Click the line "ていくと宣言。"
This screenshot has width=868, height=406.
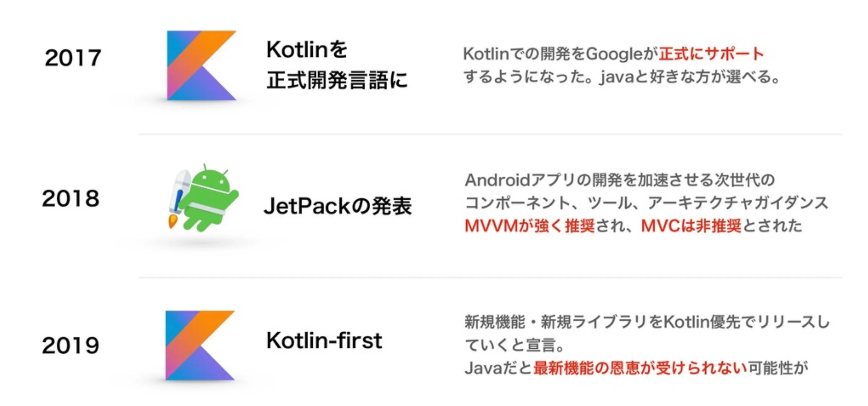click(514, 345)
